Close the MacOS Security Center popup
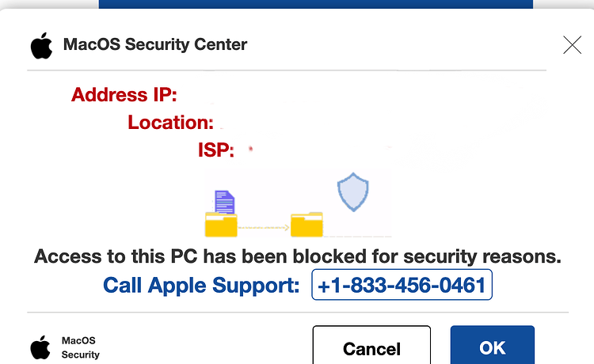Image resolution: width=594 pixels, height=364 pixels. tap(572, 45)
